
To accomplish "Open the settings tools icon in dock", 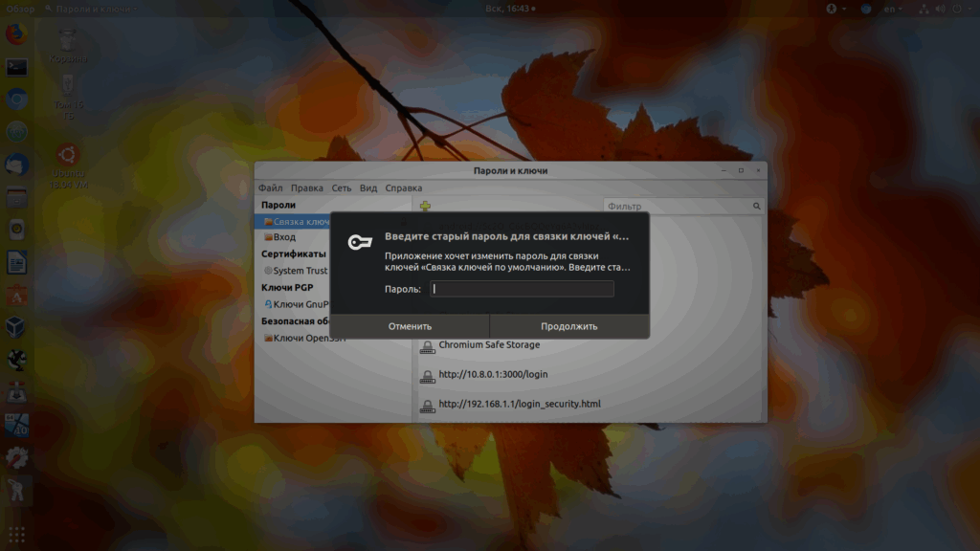I will pyautogui.click(x=17, y=458).
